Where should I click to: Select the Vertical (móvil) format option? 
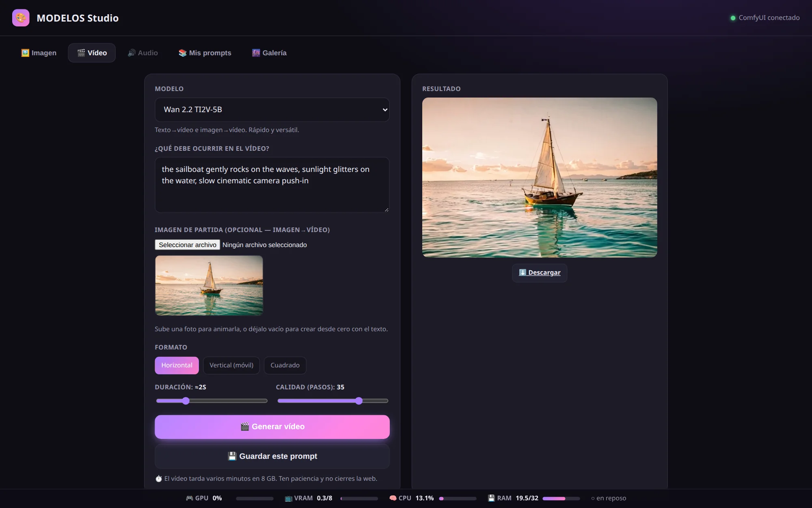(x=231, y=365)
